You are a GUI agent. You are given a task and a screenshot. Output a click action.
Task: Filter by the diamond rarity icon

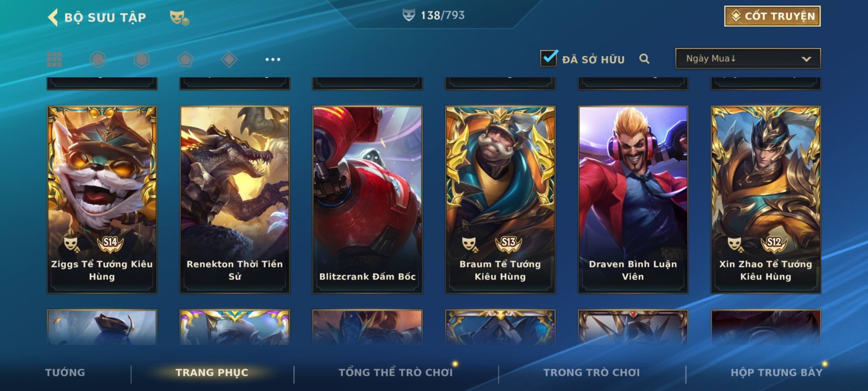click(x=229, y=59)
